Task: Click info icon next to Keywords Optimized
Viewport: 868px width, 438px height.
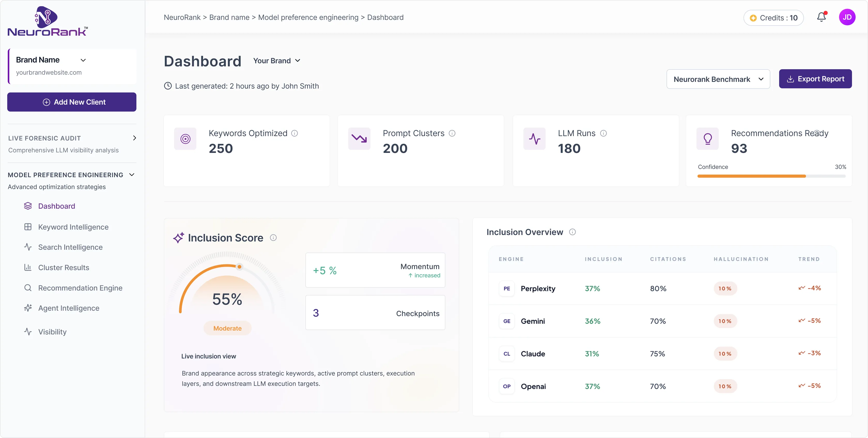Action: [x=295, y=134]
